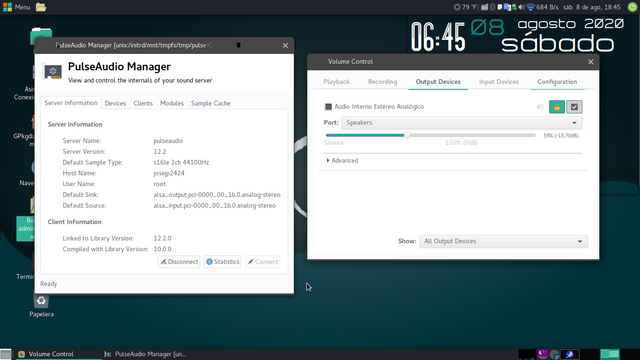Click the Silence end of volume slider
The height and width of the screenshot is (360, 640).
[334, 142]
